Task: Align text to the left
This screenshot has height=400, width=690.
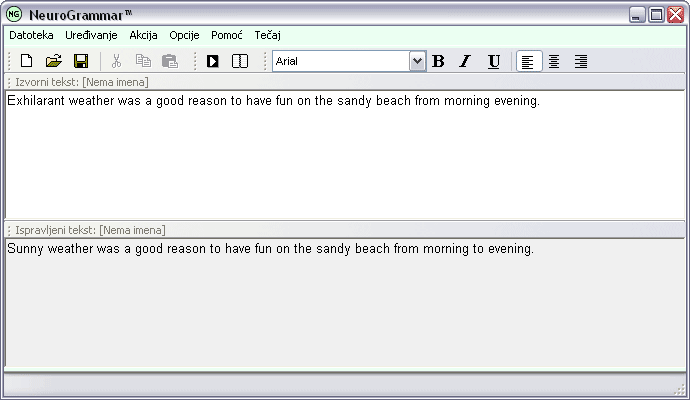Action: [528, 61]
